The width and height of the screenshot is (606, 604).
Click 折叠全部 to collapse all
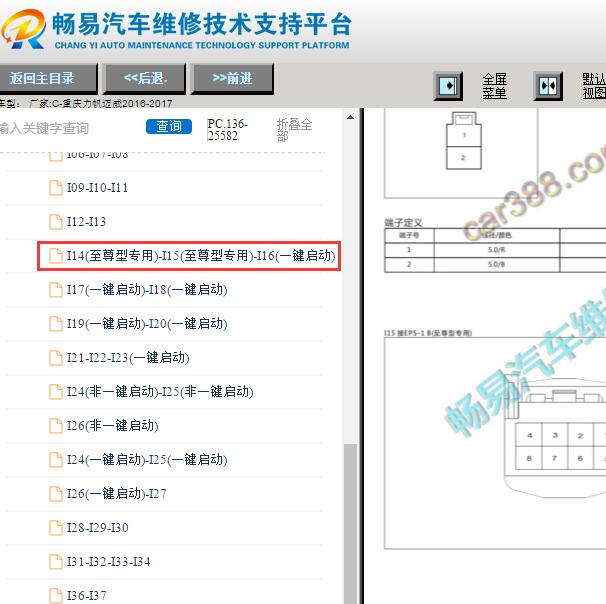coord(294,130)
